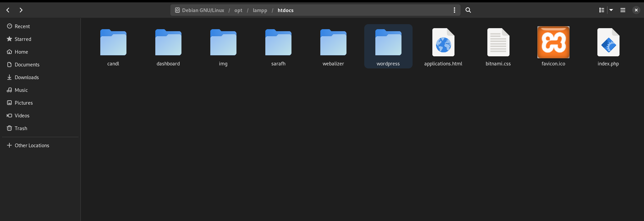
Task: Toggle list view layout icon
Action: (602, 10)
